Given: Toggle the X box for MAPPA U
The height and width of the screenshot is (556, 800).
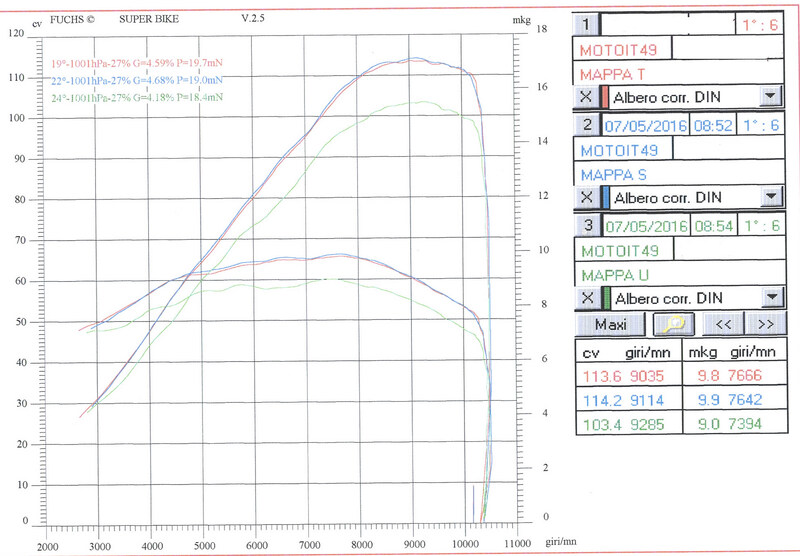Looking at the screenshot, I should 585,298.
